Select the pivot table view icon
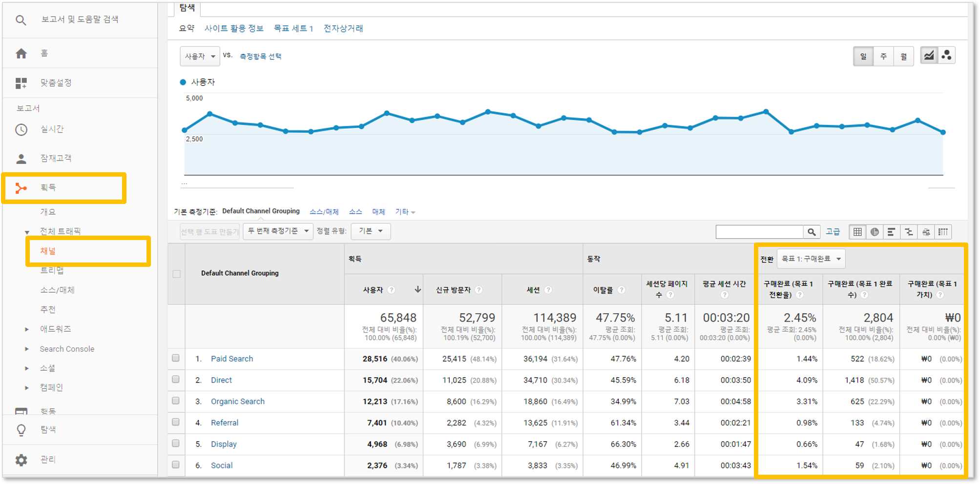Screen dimensions: 980x484 coord(943,231)
